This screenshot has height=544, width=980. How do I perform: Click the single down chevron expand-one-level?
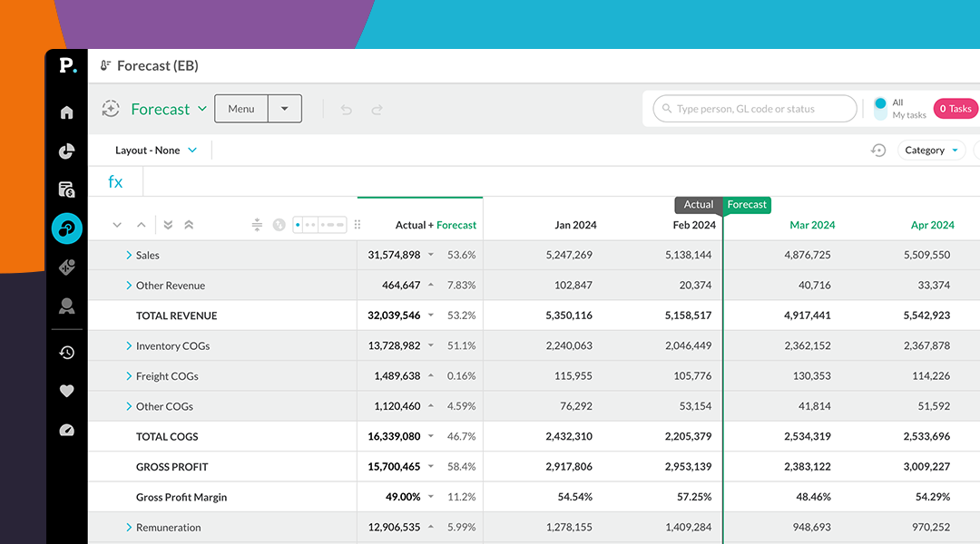point(117,225)
